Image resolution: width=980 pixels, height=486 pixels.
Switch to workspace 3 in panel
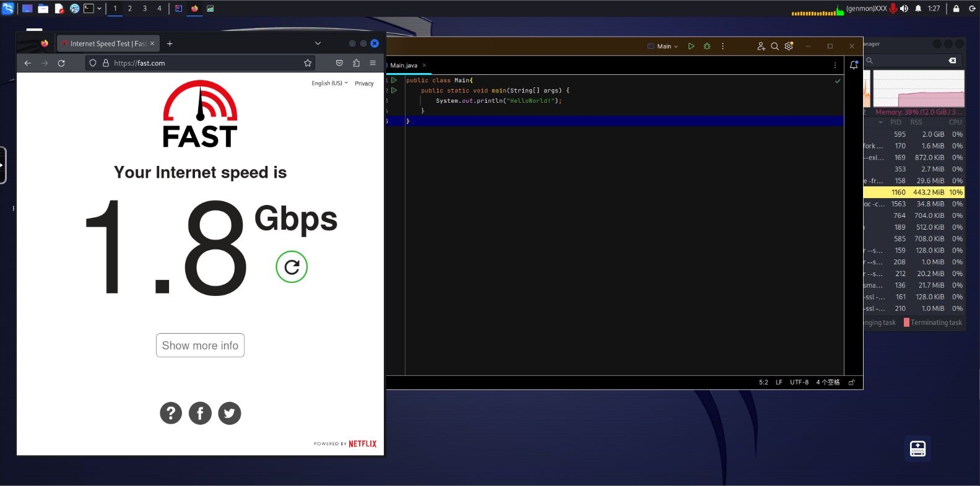coord(145,9)
